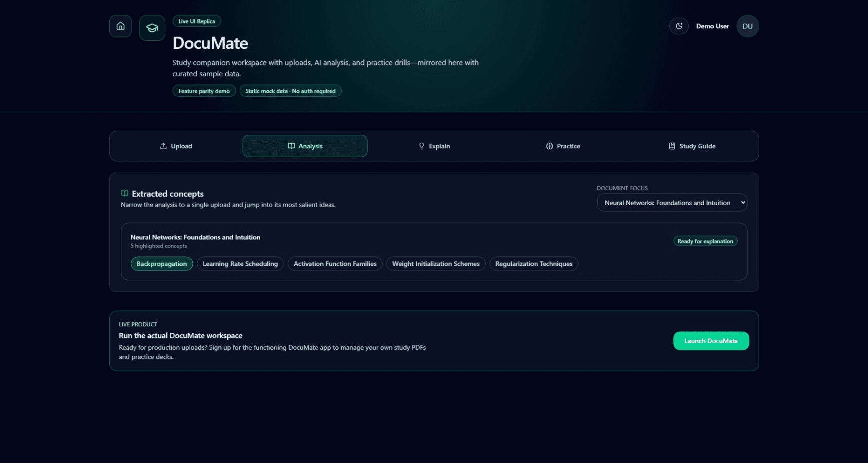The height and width of the screenshot is (463, 868).
Task: Click the upload arrow icon on Upload tab
Action: coord(163,146)
